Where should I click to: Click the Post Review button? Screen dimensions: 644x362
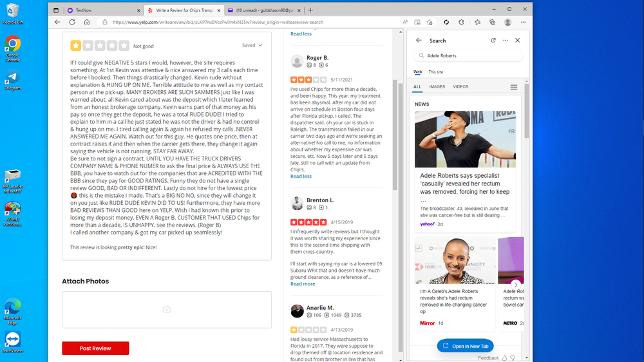tap(95, 348)
